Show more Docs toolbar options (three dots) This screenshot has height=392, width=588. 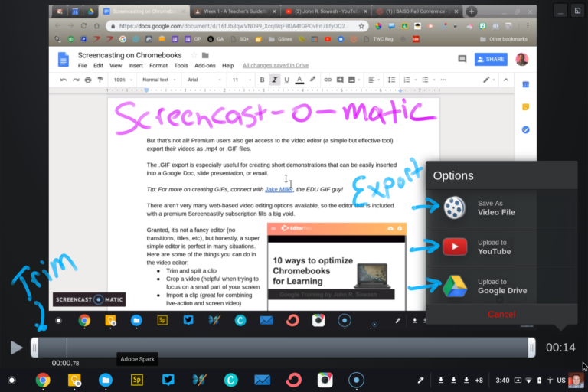443,80
